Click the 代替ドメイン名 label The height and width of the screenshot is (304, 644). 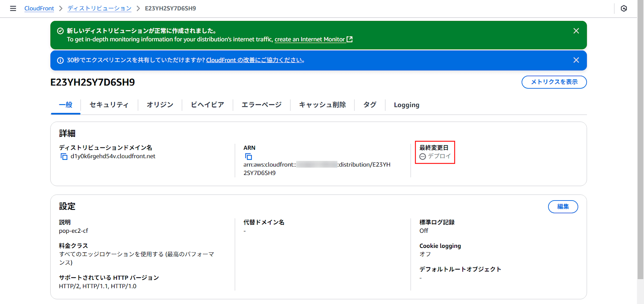(264, 222)
